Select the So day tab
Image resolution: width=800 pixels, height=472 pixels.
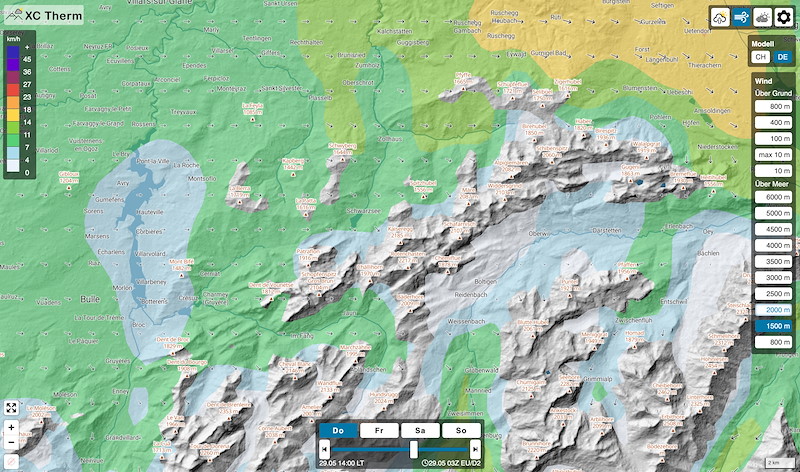pos(460,430)
